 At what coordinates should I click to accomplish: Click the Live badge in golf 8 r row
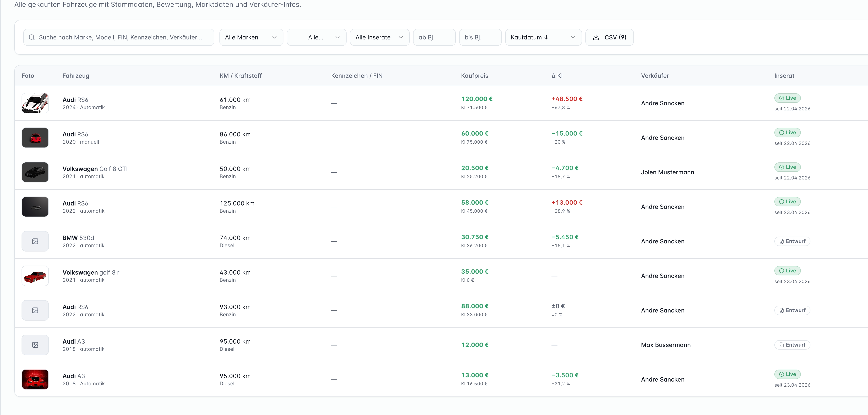pyautogui.click(x=787, y=271)
